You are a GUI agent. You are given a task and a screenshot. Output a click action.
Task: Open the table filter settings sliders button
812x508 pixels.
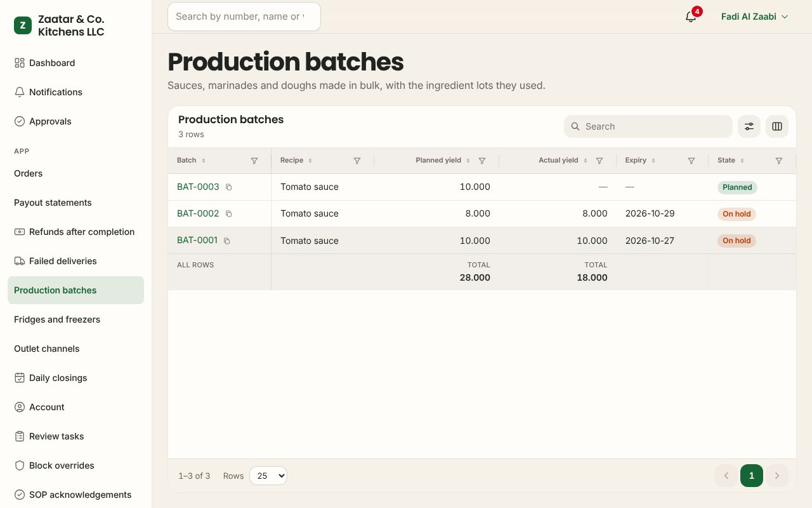pyautogui.click(x=749, y=126)
